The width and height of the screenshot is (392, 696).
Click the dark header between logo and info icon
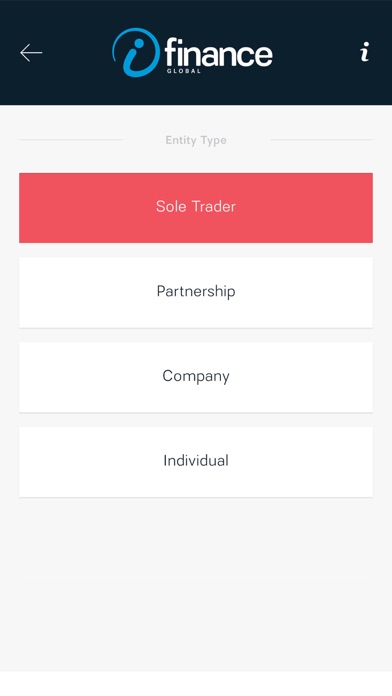pos(316,52)
